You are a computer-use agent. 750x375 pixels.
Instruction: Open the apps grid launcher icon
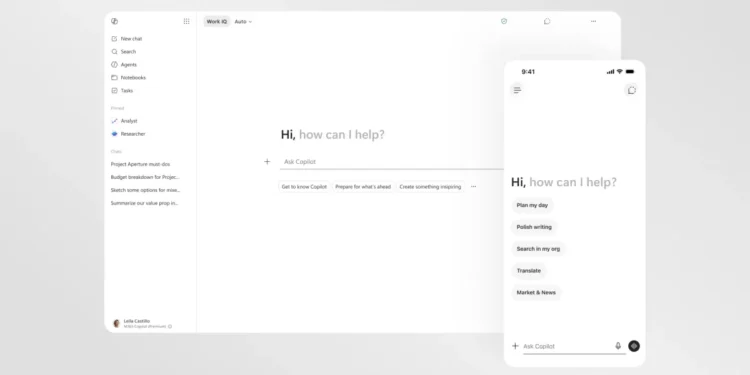click(x=187, y=21)
